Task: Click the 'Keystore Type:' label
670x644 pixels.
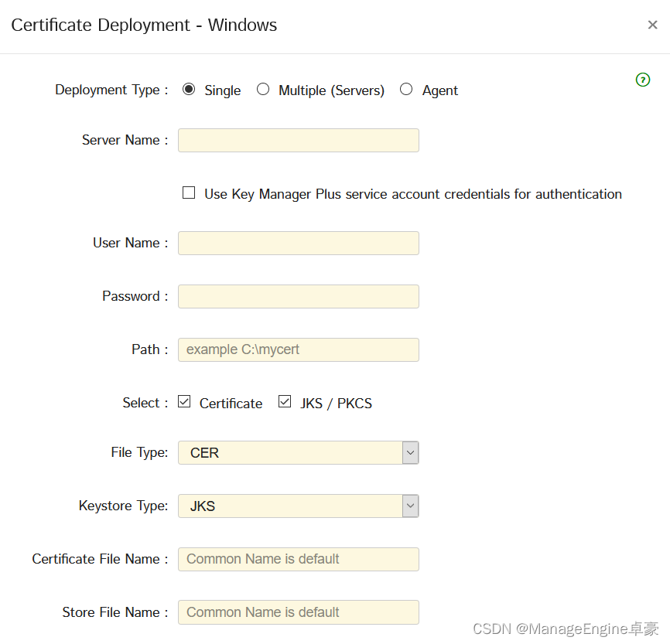Action: tap(124, 506)
